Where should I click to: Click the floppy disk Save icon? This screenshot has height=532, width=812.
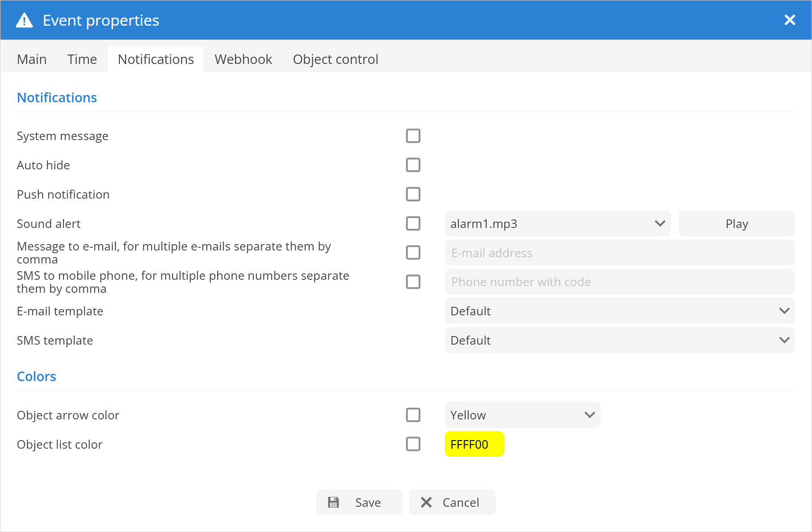[x=333, y=502]
